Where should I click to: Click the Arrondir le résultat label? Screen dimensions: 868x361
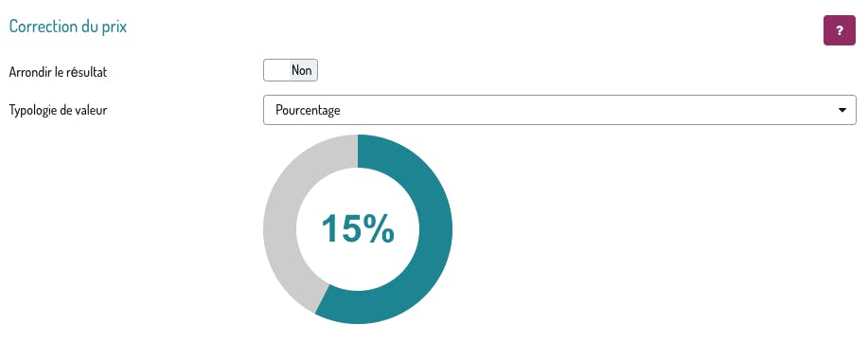coord(58,72)
